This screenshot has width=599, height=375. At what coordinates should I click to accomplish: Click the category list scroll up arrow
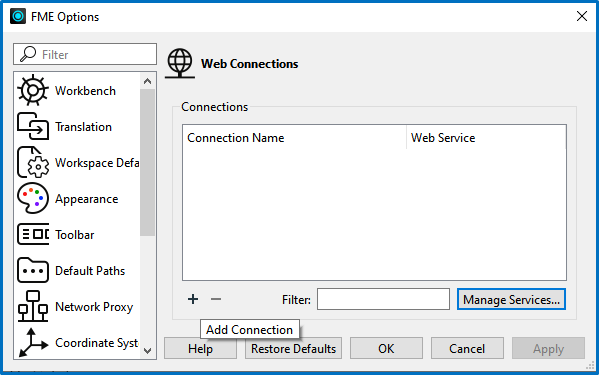click(147, 81)
